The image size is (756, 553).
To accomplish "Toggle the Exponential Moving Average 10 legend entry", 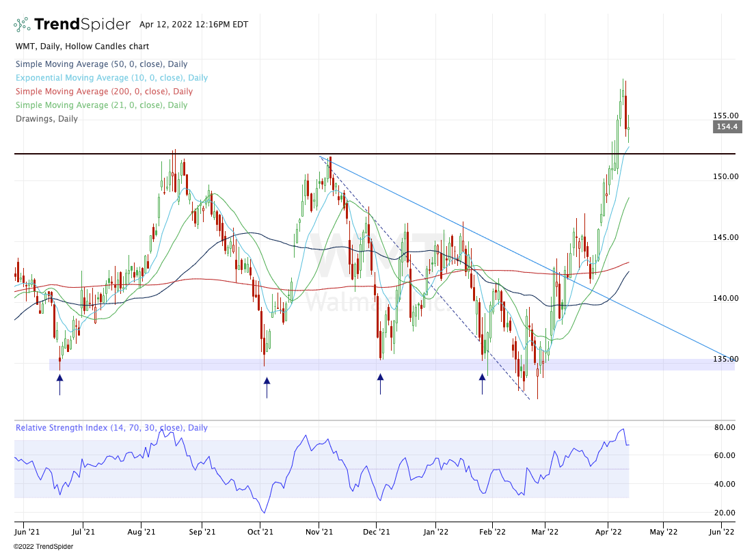I will [111, 78].
